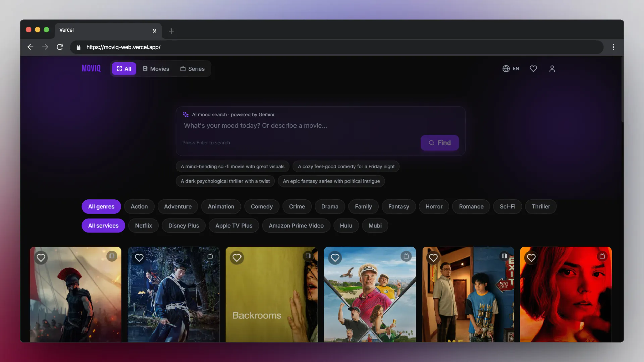Filter by Disney Plus service
Screen dimensions: 644x362
pyautogui.click(x=183, y=225)
